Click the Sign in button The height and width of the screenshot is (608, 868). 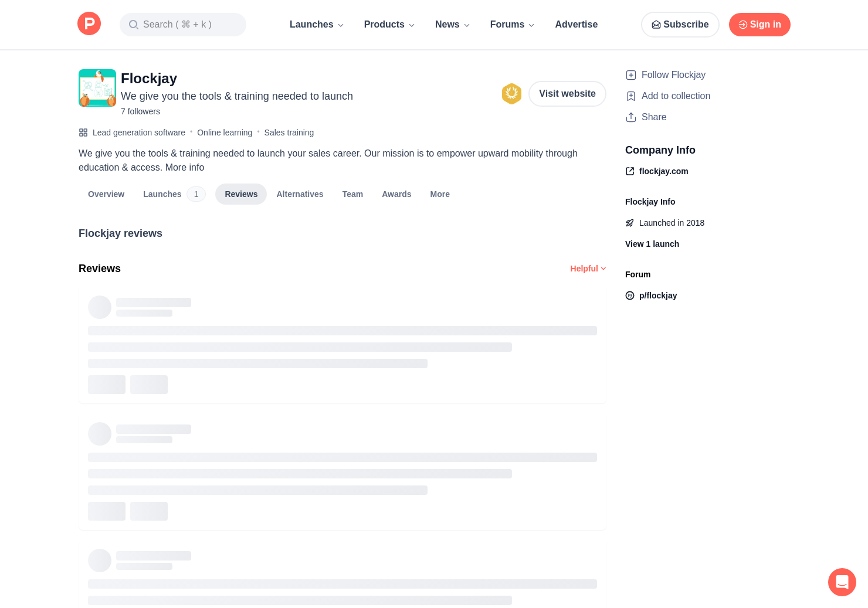click(759, 25)
